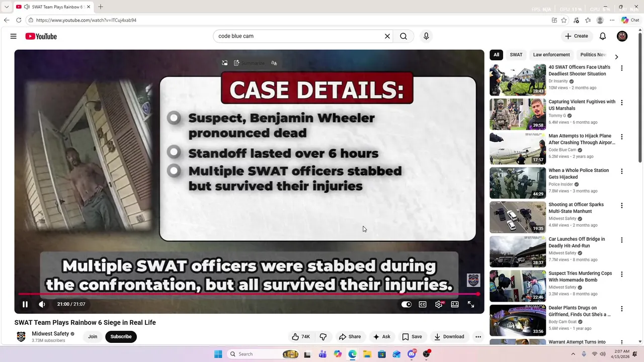
Task: Open the Code Blue Cam channel link
Action: click(562, 150)
